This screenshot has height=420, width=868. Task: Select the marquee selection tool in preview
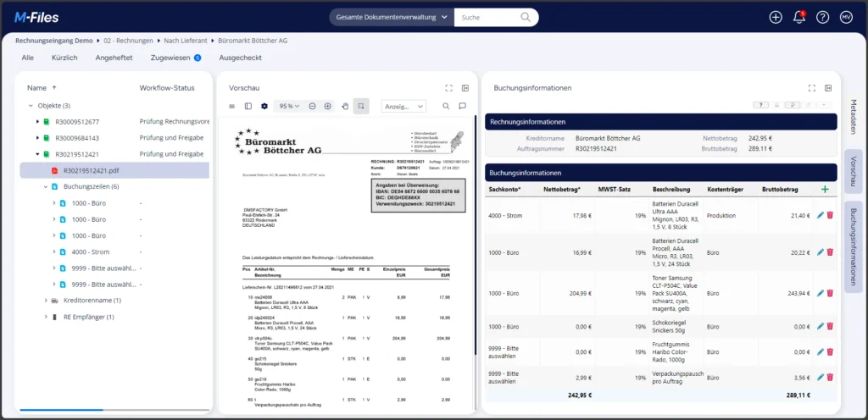click(361, 106)
